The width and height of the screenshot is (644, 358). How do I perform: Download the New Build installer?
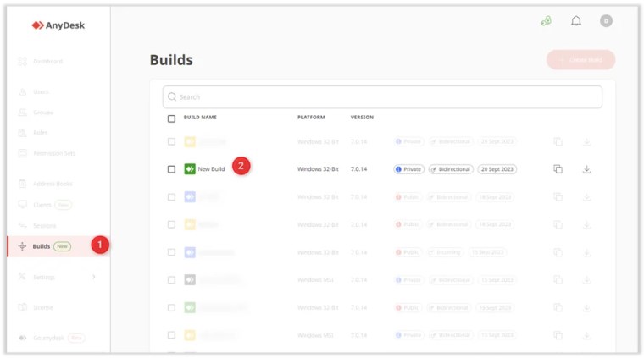(x=586, y=169)
